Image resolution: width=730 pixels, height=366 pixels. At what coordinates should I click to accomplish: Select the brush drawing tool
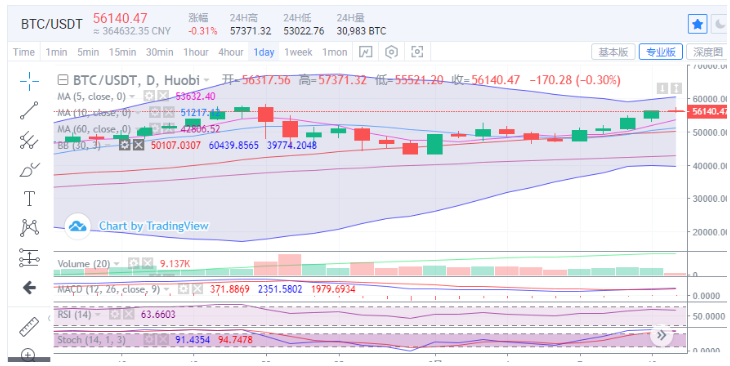[29, 169]
